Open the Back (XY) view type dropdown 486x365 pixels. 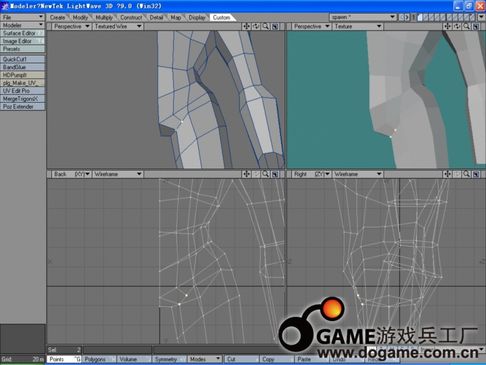coord(71,174)
